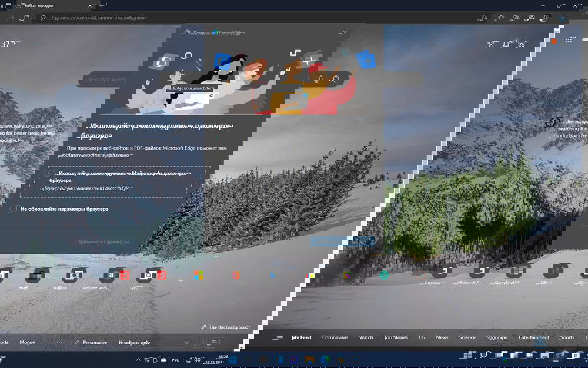Click the РУС language indicator

tap(175, 360)
